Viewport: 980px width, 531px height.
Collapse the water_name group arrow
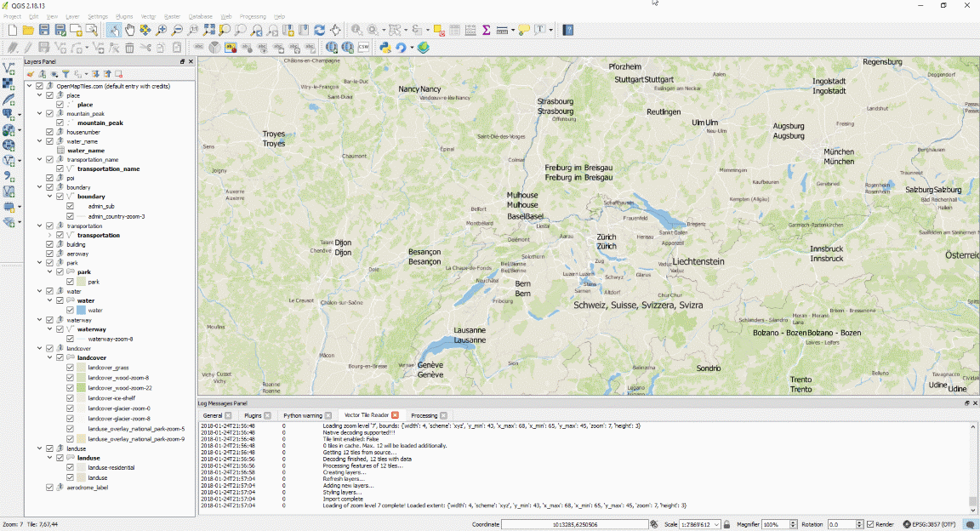39,141
